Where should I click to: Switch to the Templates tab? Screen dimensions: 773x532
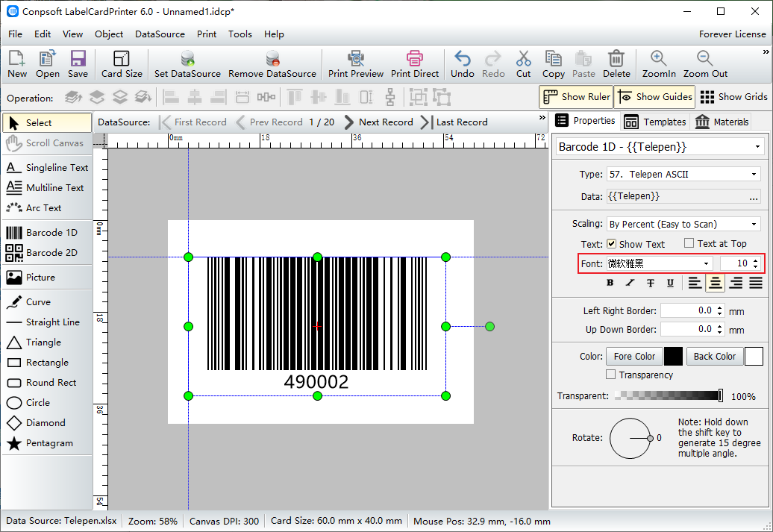point(655,122)
